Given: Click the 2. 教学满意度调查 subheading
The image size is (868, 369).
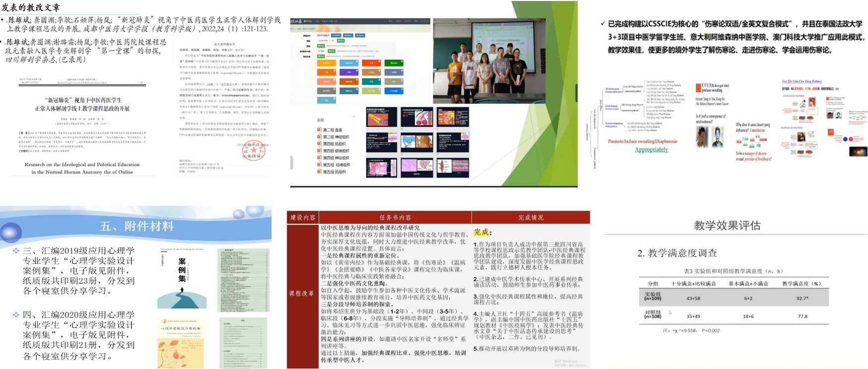Looking at the screenshot, I should [677, 253].
